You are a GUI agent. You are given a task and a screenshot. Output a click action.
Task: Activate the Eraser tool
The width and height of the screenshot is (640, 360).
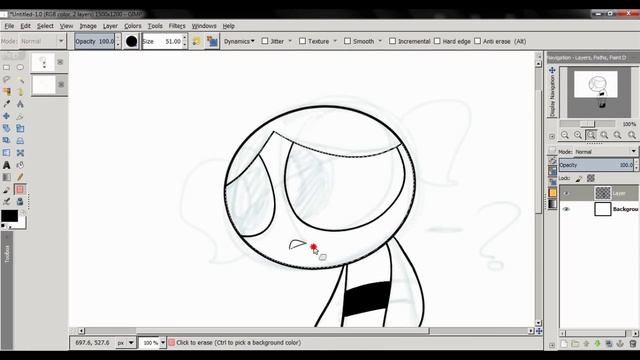pyautogui.click(x=20, y=189)
